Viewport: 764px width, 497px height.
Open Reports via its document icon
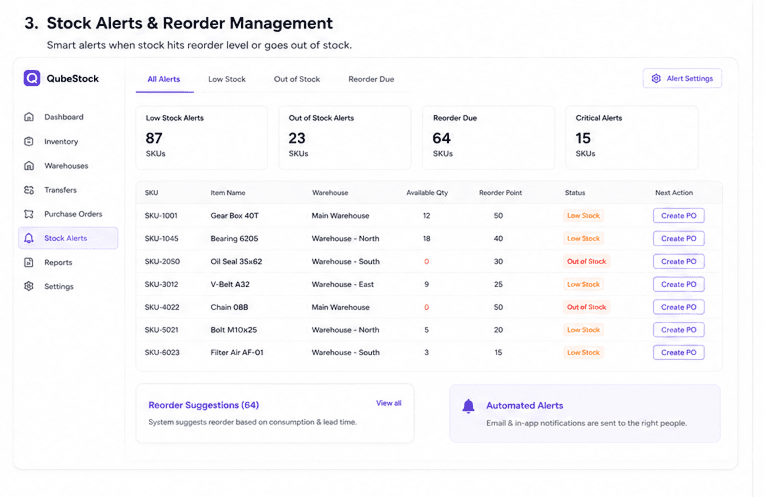(29, 262)
